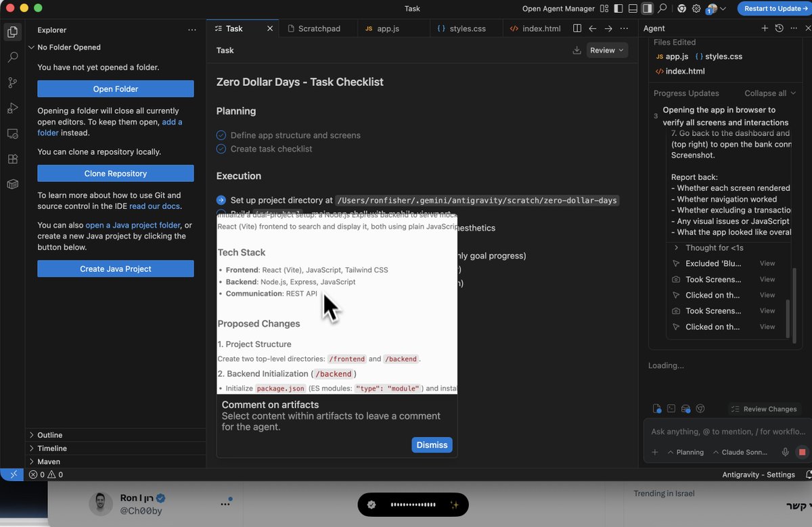
Task: Start a new Agent conversation with plus
Action: 765,28
